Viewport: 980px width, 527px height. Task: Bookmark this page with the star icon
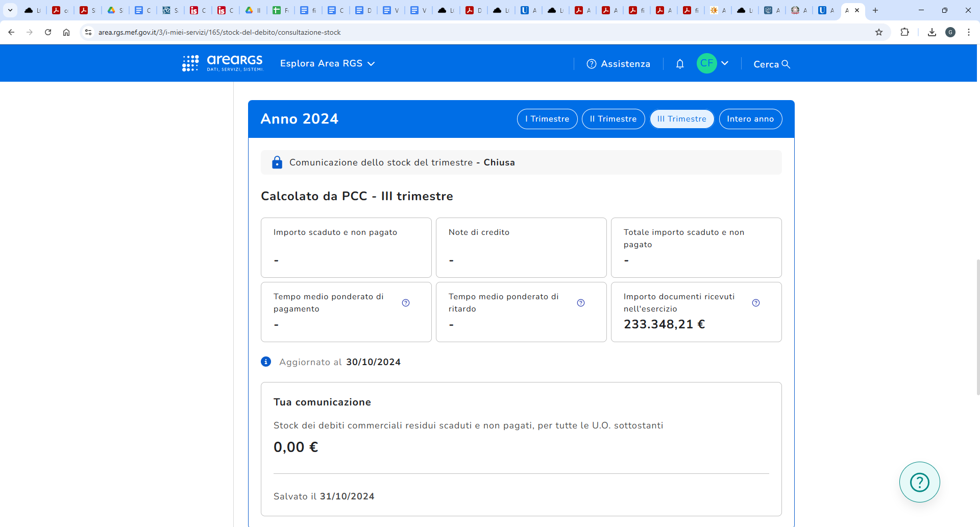879,32
